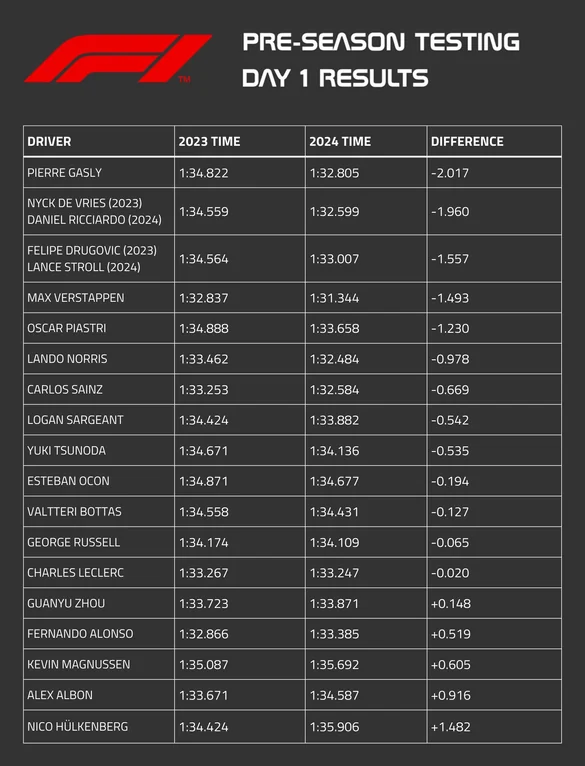Select Fernando Alonso's 2023 time 1:32.866
585x766 pixels.
click(x=203, y=634)
